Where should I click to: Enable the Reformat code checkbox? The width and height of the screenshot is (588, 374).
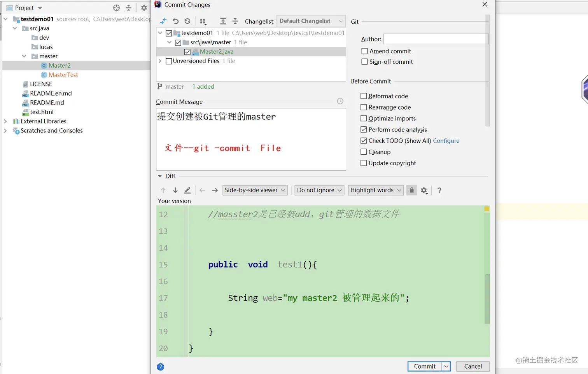coord(364,96)
